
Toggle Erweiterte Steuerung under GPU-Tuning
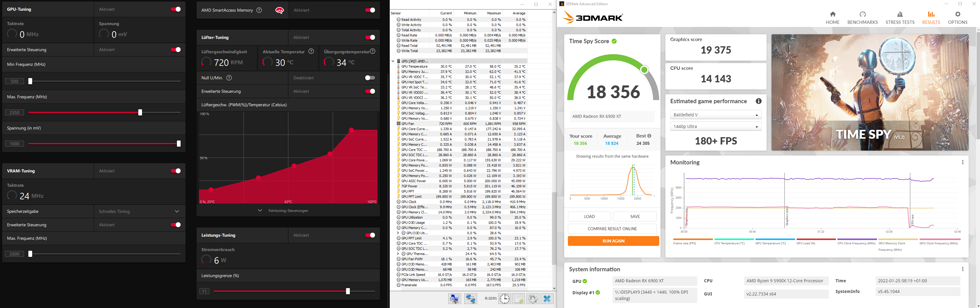click(175, 50)
